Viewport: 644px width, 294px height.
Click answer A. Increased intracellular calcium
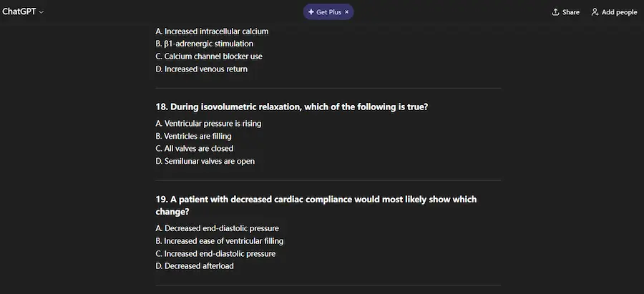[x=212, y=31]
